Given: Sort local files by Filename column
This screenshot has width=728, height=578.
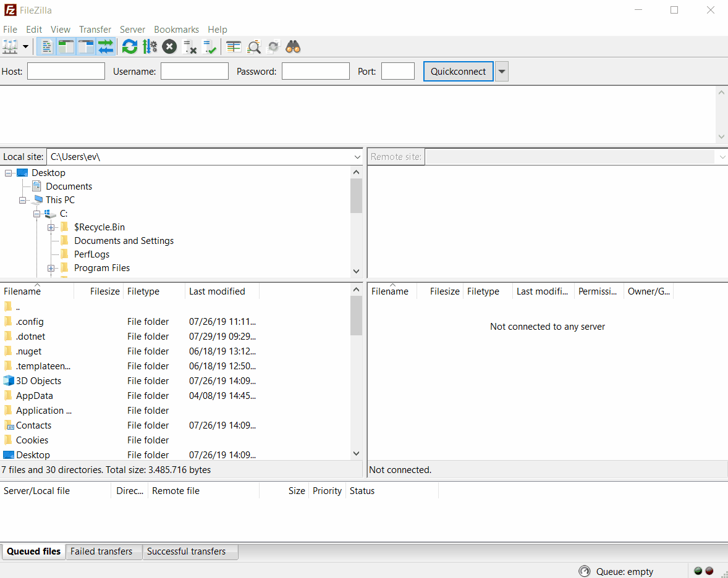Looking at the screenshot, I should 37,291.
